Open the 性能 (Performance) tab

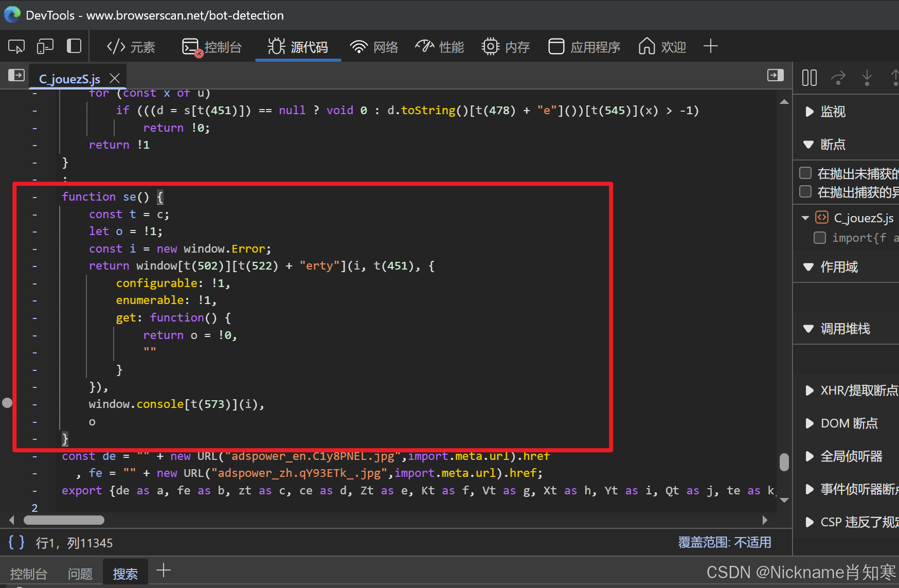coord(440,47)
